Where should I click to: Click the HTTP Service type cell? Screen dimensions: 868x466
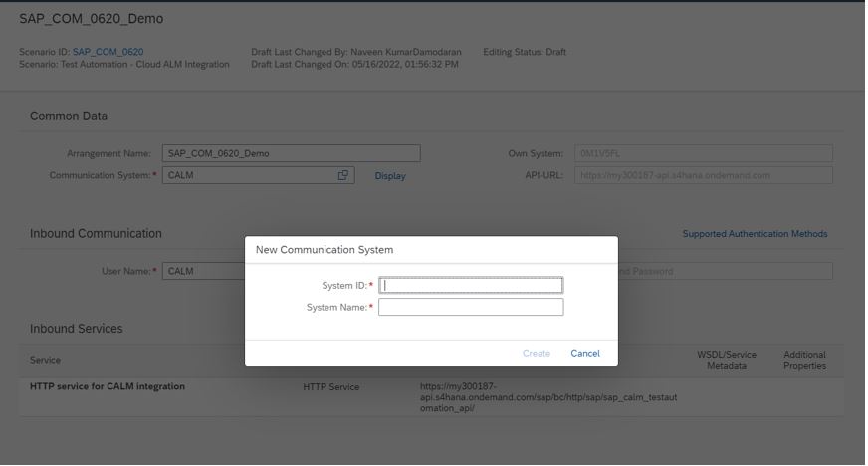331,387
